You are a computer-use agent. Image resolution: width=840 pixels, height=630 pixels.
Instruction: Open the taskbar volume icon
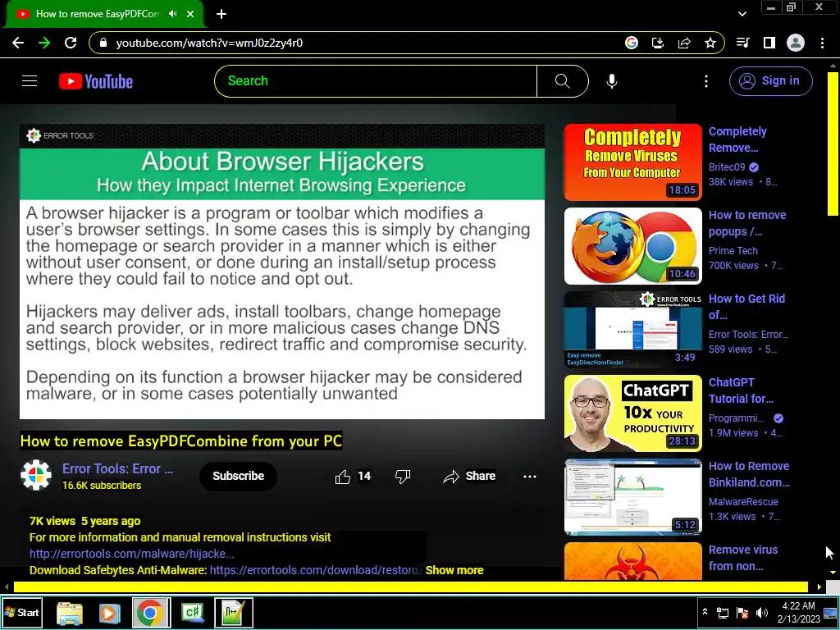tap(761, 613)
